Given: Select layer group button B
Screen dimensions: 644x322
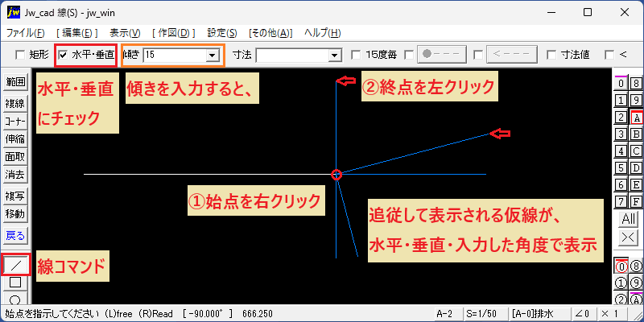Looking at the screenshot, I should [x=636, y=134].
